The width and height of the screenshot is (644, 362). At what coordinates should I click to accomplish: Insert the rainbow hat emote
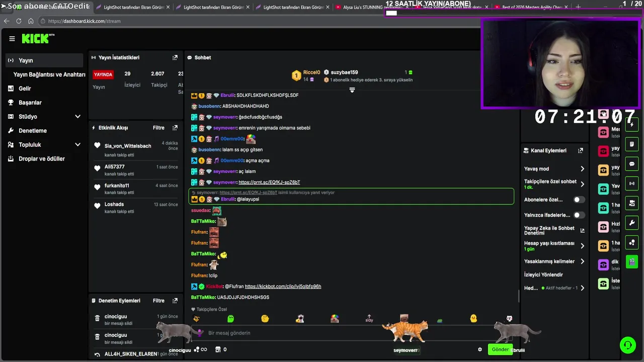[x=335, y=319]
